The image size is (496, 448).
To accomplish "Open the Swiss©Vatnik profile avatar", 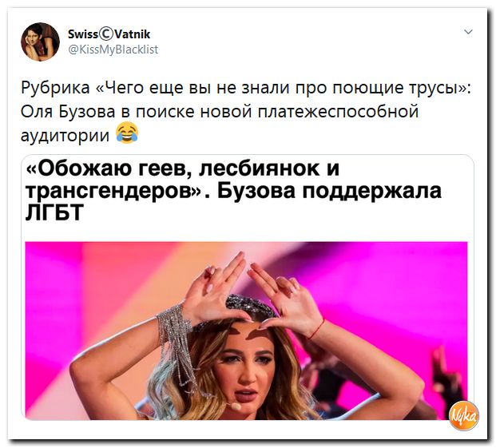I will pyautogui.click(x=40, y=42).
